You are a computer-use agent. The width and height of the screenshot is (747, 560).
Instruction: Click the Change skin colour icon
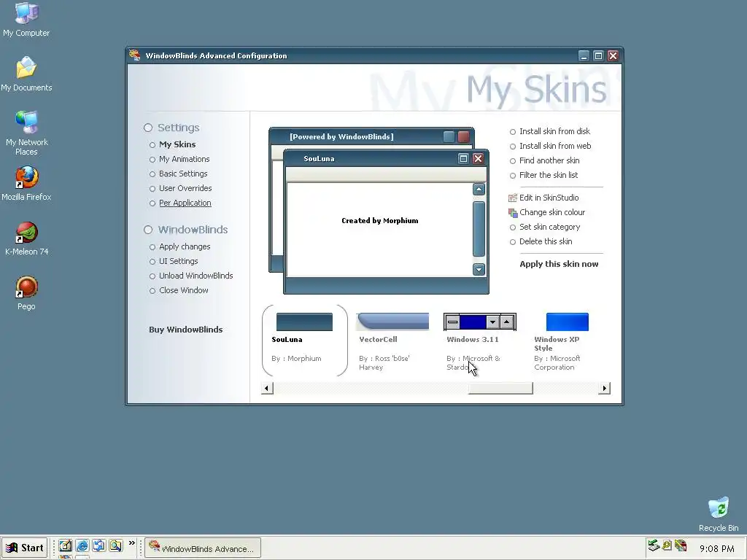click(513, 212)
